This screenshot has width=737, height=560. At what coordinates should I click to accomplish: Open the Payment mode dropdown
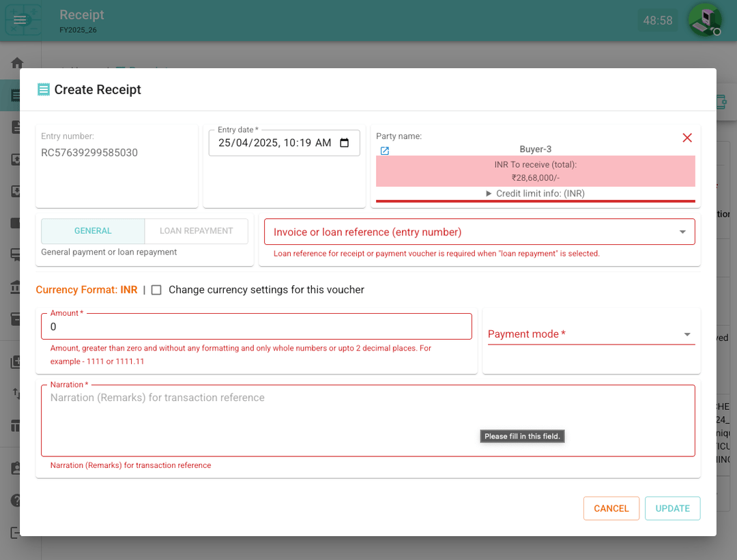pos(591,334)
